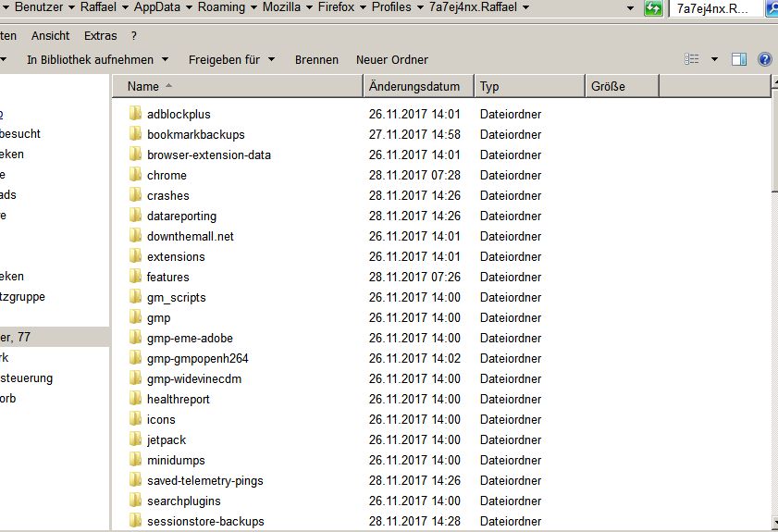
Task: Open the In Bibliothek aufnehmen dropdown
Action: (x=165, y=59)
